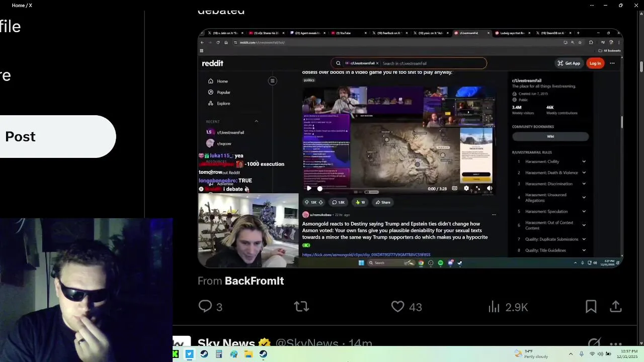
Task: Click Get App in the embedded video
Action: pyautogui.click(x=569, y=63)
